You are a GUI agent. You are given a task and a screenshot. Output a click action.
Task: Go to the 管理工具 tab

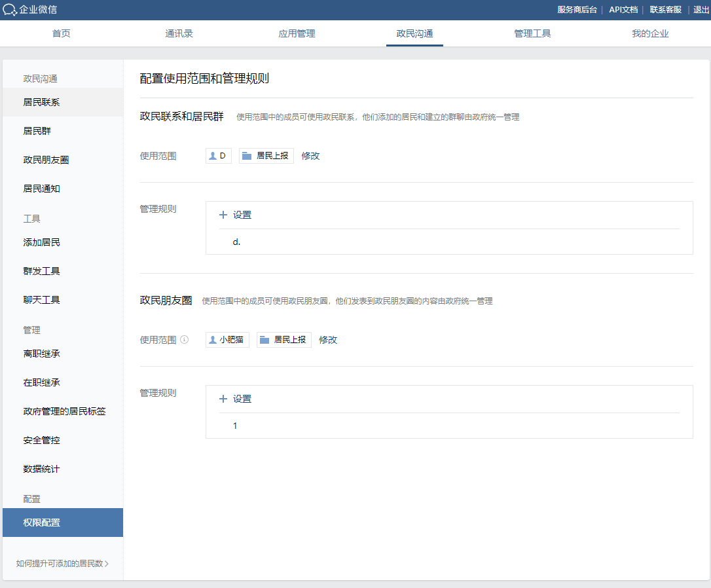[x=532, y=33]
